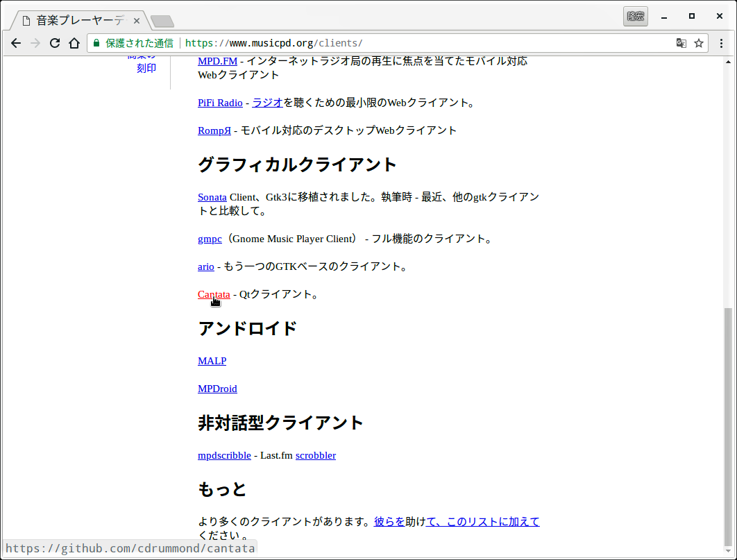Image resolution: width=737 pixels, height=560 pixels.
Task: Click the address bar URL
Action: [273, 43]
